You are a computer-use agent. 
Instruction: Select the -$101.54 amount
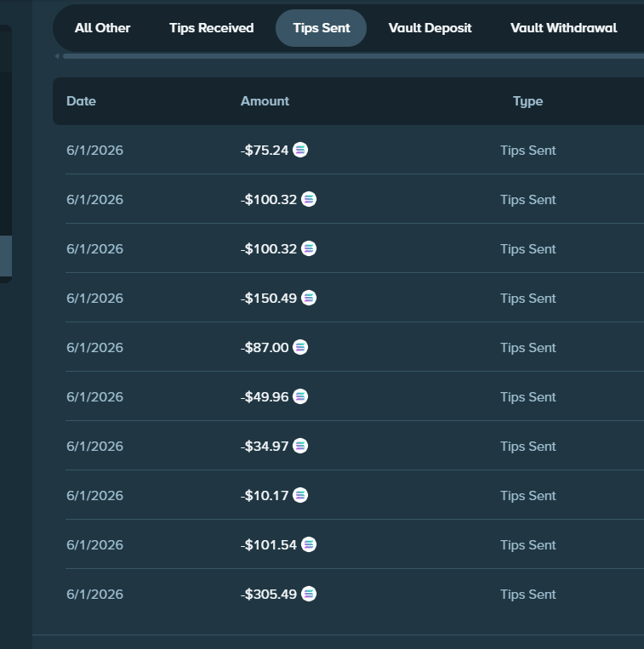click(269, 544)
